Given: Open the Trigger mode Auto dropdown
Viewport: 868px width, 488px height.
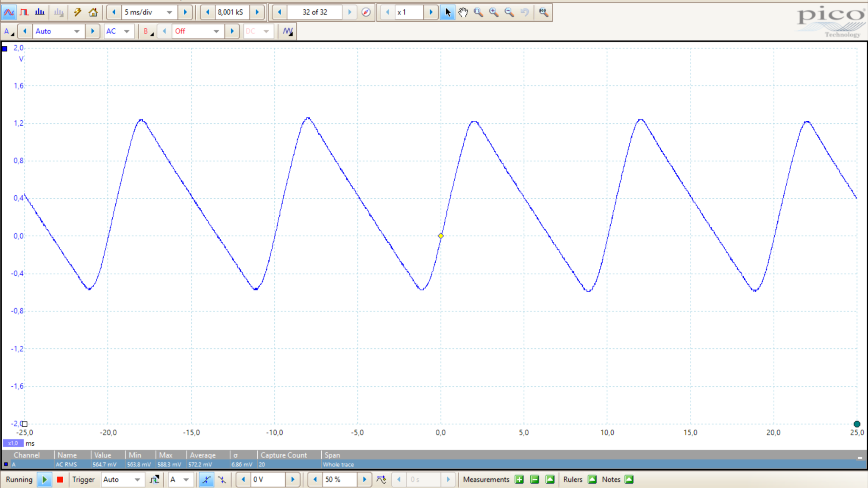Looking at the screenshot, I should (x=137, y=480).
